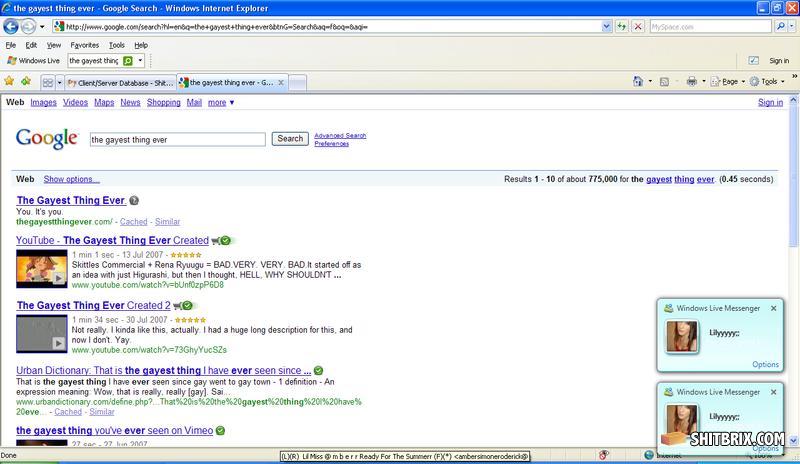Click green safety check icon beside Vimeo result
Viewport: 800px width, 464px height.
click(x=220, y=430)
